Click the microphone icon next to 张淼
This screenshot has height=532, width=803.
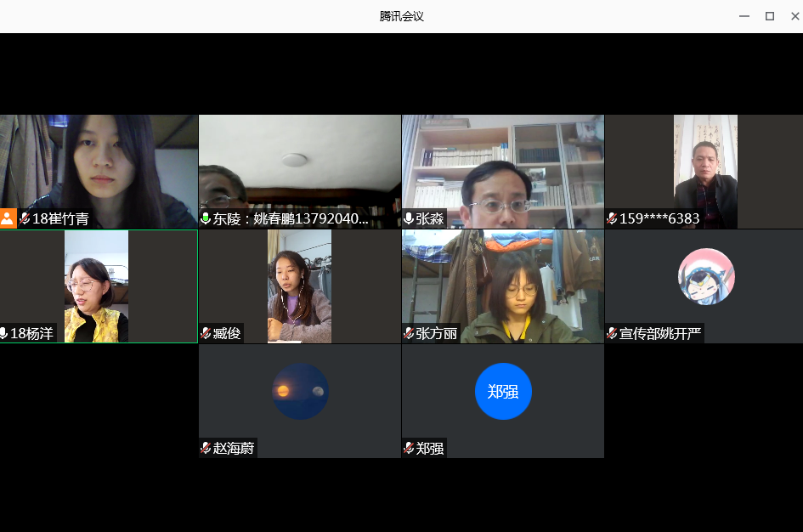point(409,218)
